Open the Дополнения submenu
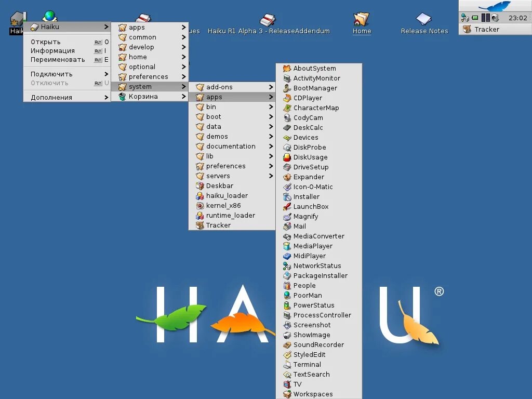The width and height of the screenshot is (532, 399). click(67, 97)
